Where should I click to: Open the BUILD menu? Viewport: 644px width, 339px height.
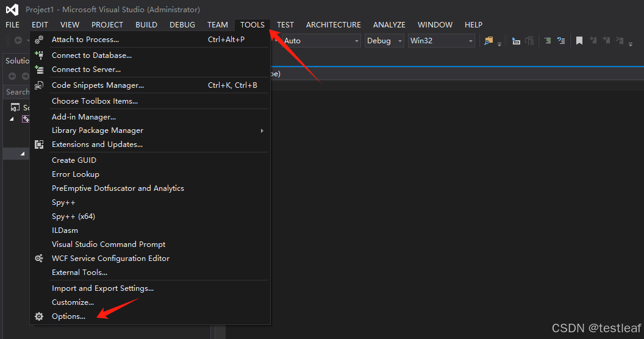coord(146,25)
